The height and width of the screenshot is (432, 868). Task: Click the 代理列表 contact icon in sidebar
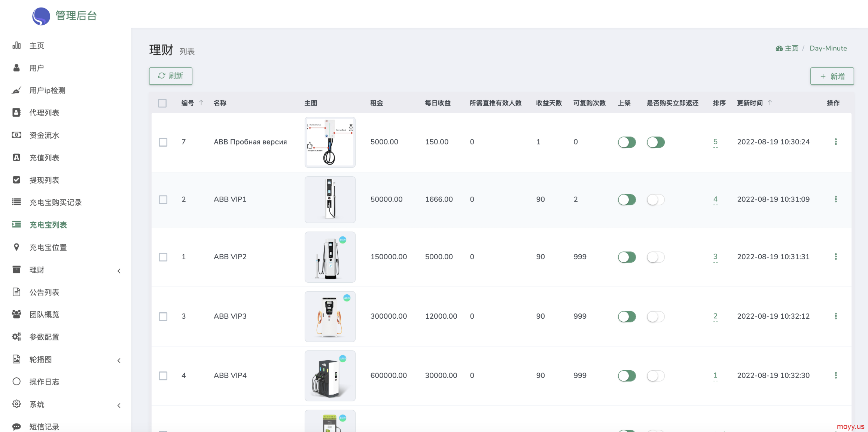coord(16,113)
